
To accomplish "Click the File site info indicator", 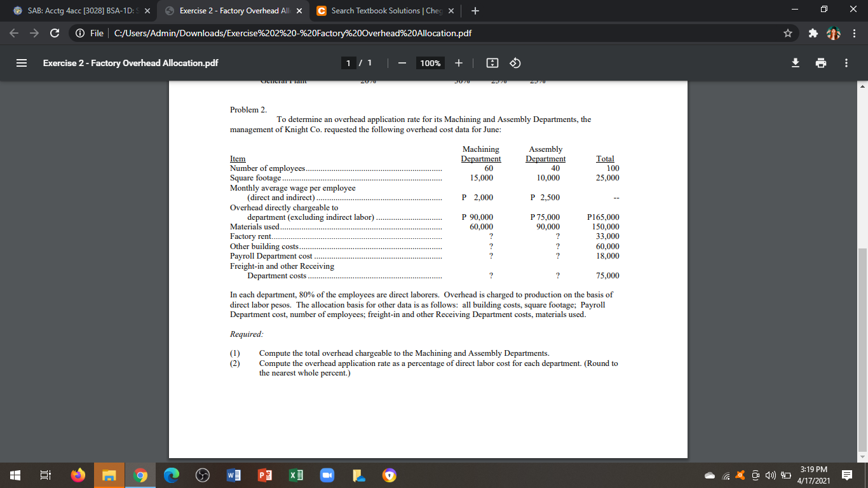I will pyautogui.click(x=88, y=33).
